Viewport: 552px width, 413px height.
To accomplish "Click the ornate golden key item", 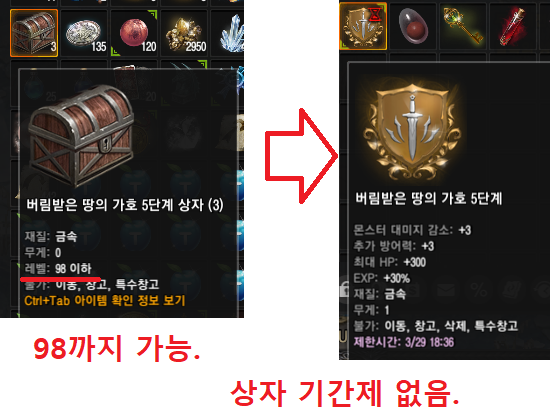I will (x=463, y=26).
